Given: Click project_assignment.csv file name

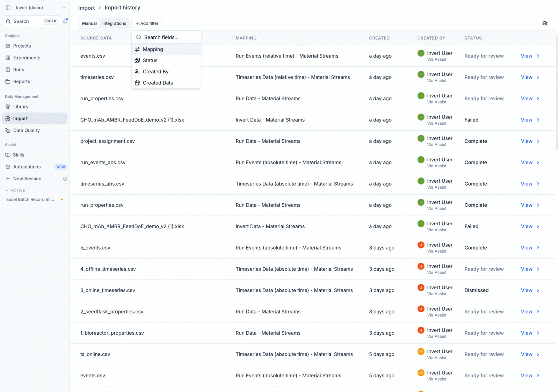Looking at the screenshot, I should [x=108, y=141].
